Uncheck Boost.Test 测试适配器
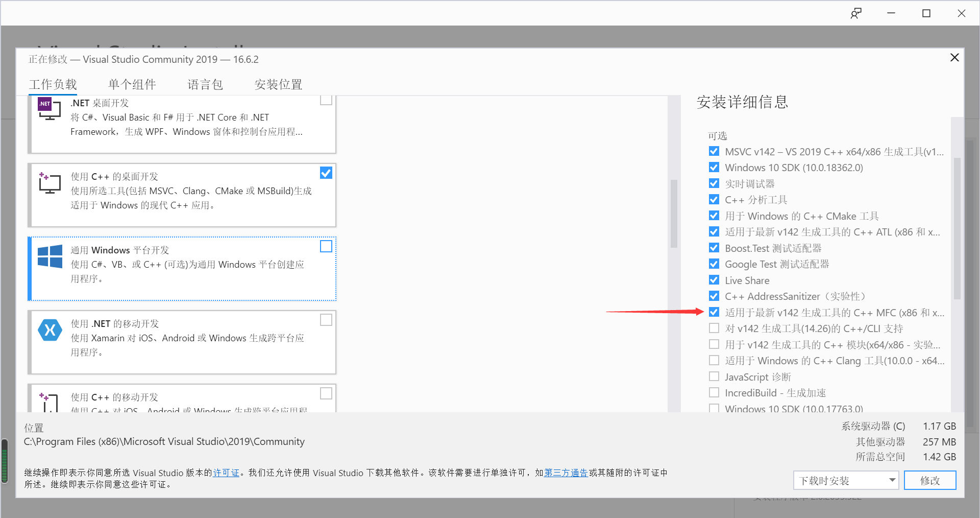 click(714, 248)
